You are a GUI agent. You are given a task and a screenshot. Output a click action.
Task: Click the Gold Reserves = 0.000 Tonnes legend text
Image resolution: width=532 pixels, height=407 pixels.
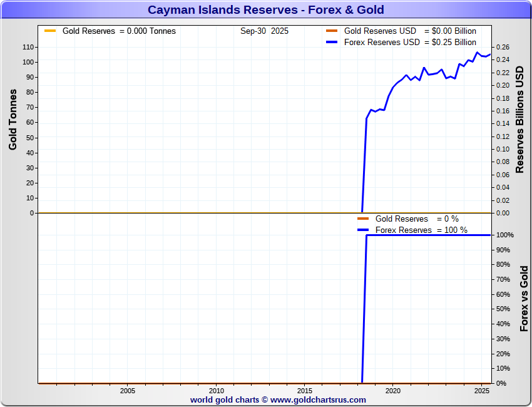119,31
